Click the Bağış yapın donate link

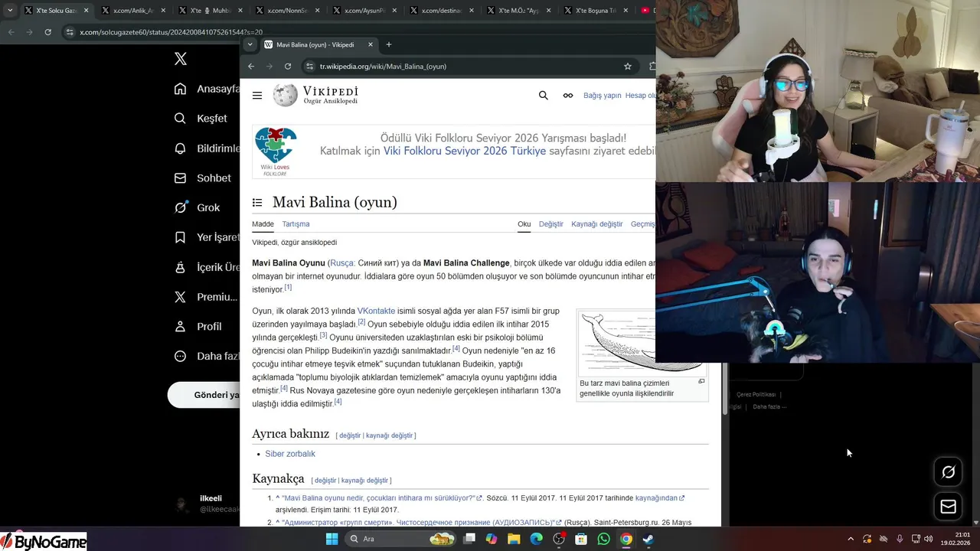coord(603,96)
